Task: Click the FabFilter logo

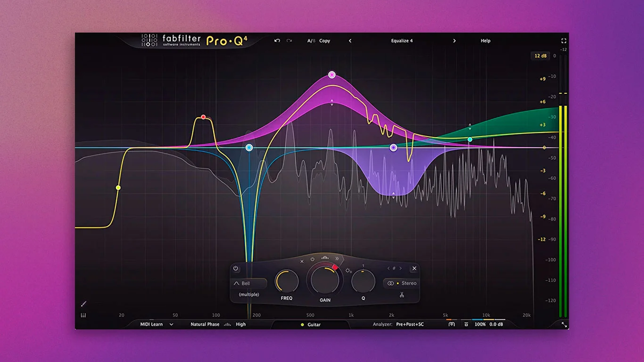Action: click(x=171, y=41)
